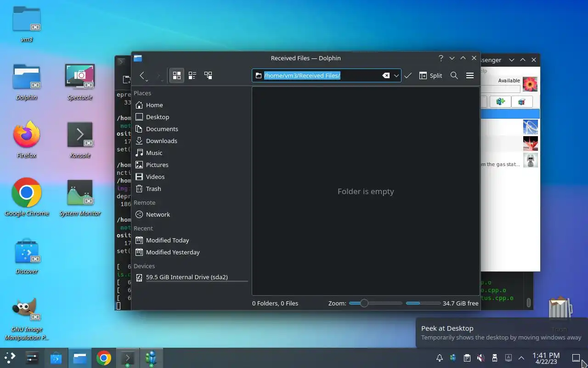Confirm location with the checkmark icon
The width and height of the screenshot is (588, 368).
[x=408, y=75]
